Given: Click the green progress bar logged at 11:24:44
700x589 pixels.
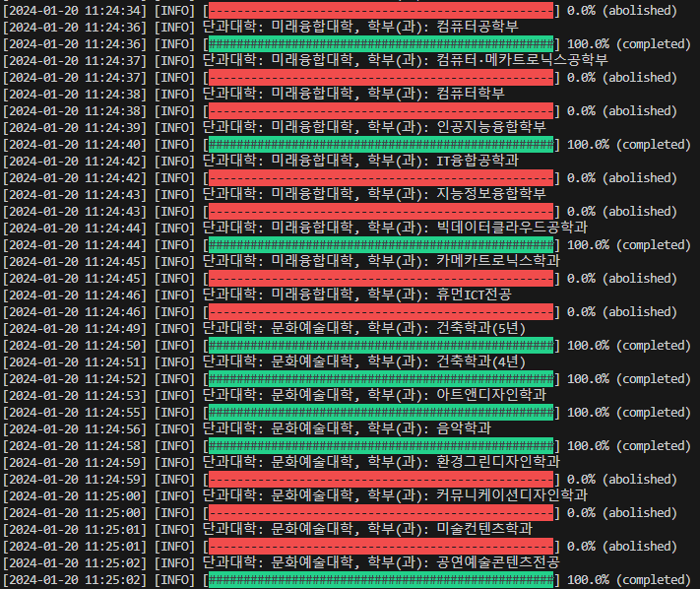Looking at the screenshot, I should tap(381, 244).
